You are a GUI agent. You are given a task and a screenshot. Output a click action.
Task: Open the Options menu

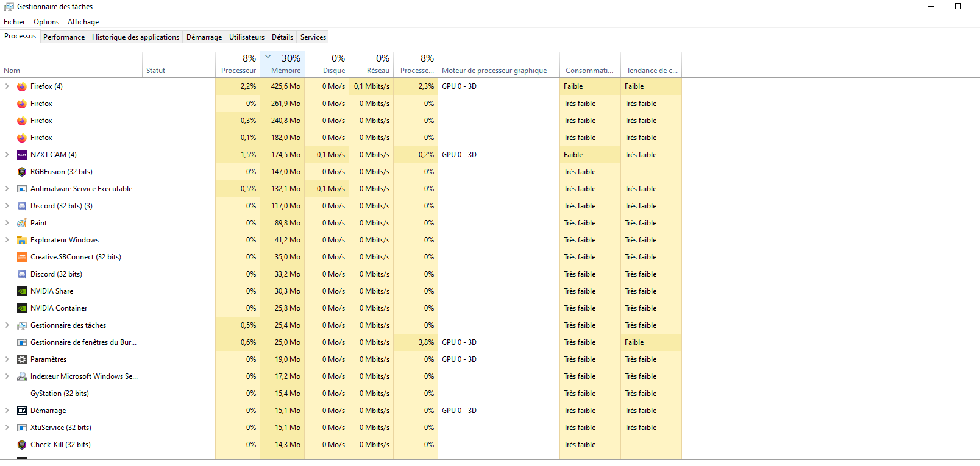pos(46,22)
